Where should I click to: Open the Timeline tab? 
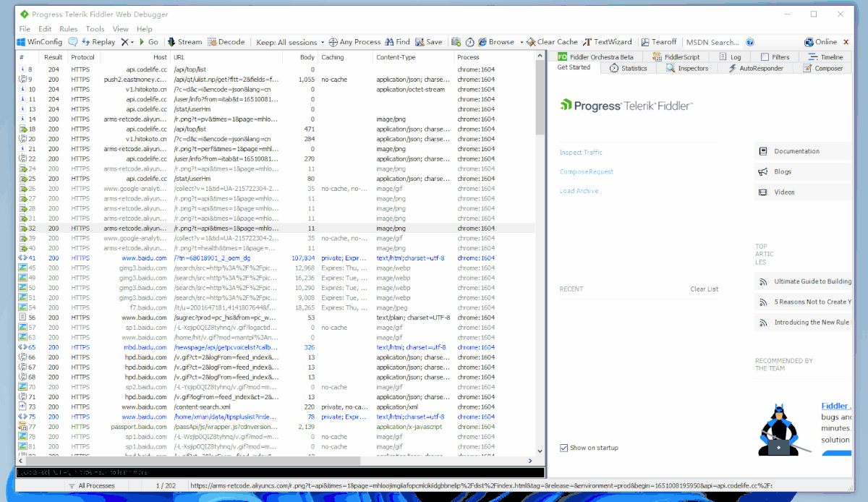827,56
